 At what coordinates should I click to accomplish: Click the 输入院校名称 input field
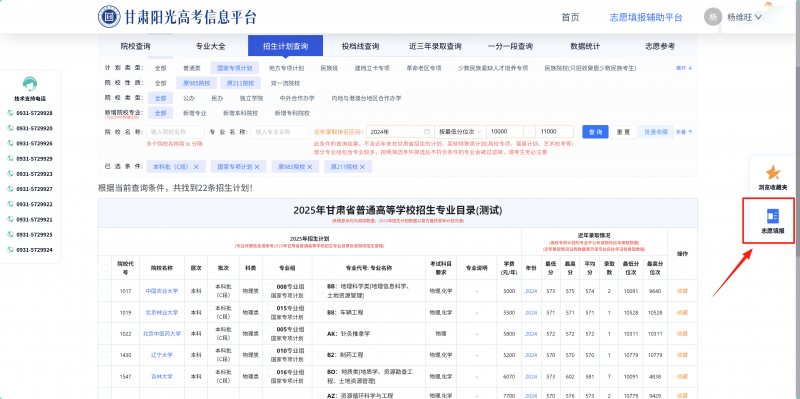click(x=175, y=132)
